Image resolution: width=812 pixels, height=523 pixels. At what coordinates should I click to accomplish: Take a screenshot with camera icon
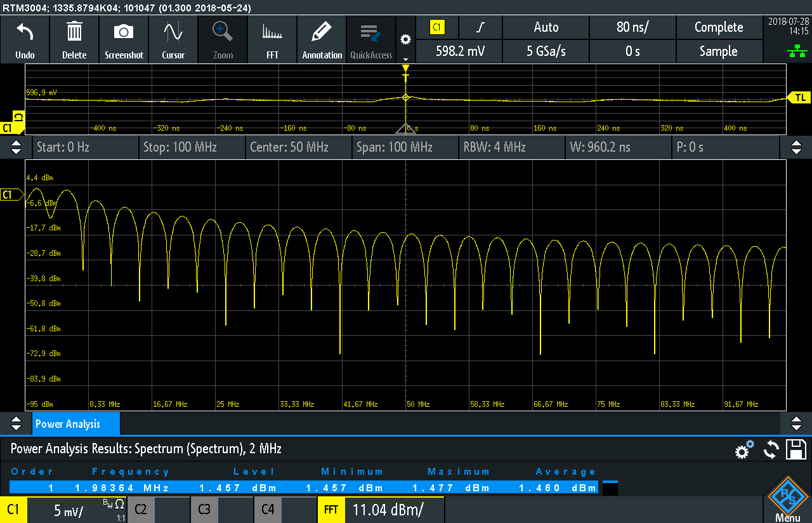coord(124,32)
